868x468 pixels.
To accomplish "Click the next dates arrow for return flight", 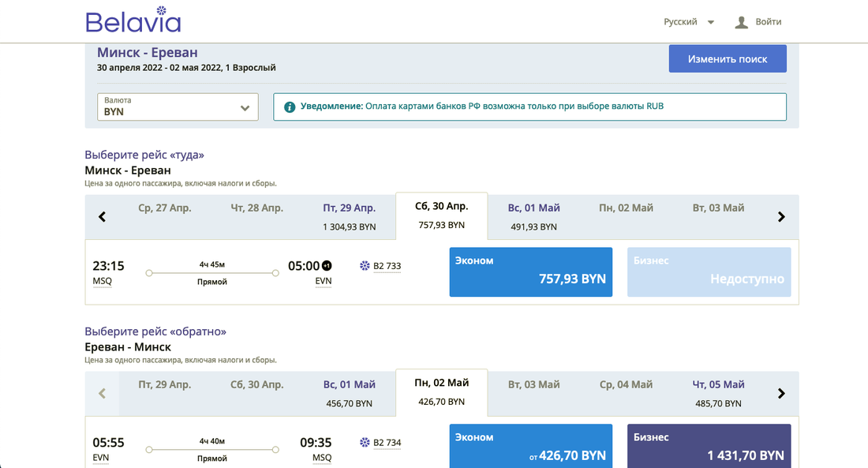I will tap(781, 393).
